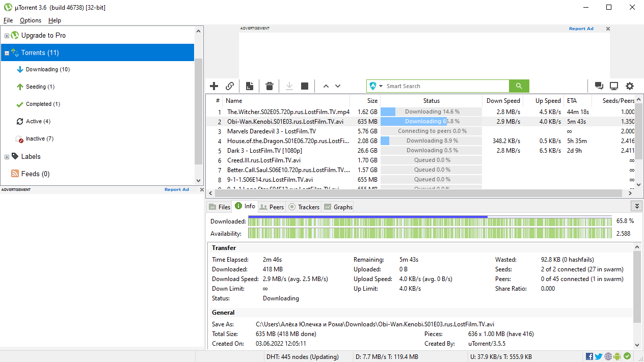Switch to the Peers tab

[x=272, y=207]
